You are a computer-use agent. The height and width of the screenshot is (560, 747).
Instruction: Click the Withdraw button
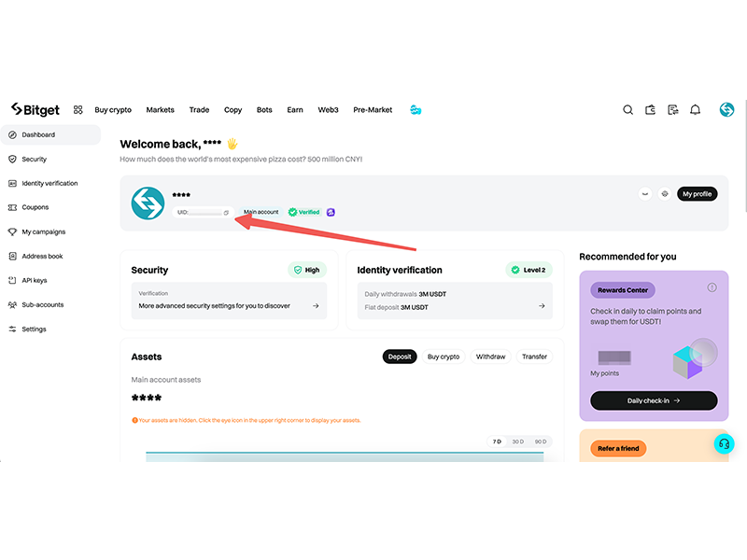[x=491, y=357]
